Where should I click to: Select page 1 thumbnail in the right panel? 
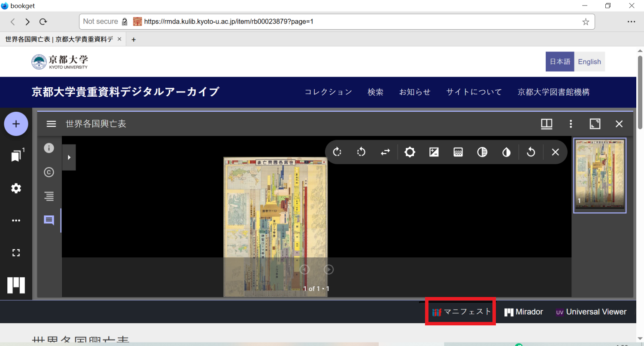pyautogui.click(x=600, y=175)
